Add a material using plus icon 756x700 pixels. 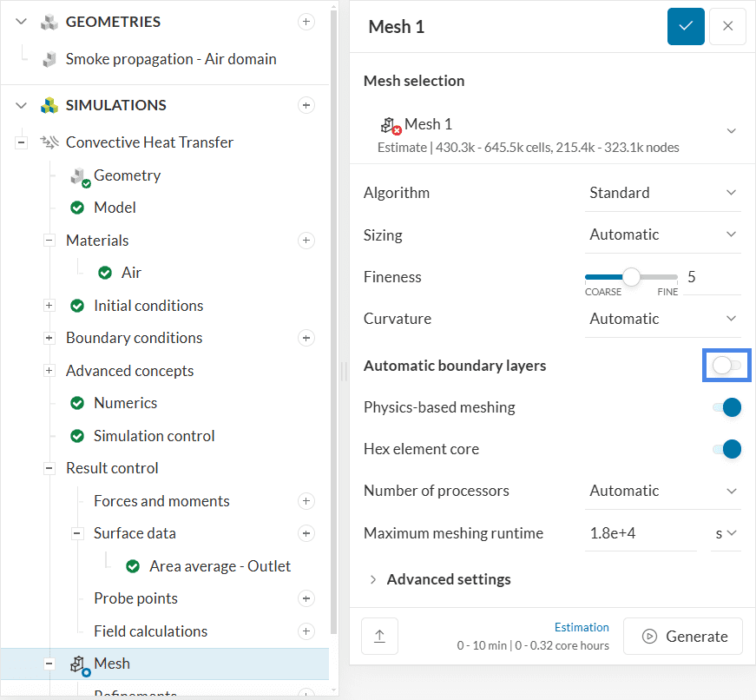(x=306, y=241)
